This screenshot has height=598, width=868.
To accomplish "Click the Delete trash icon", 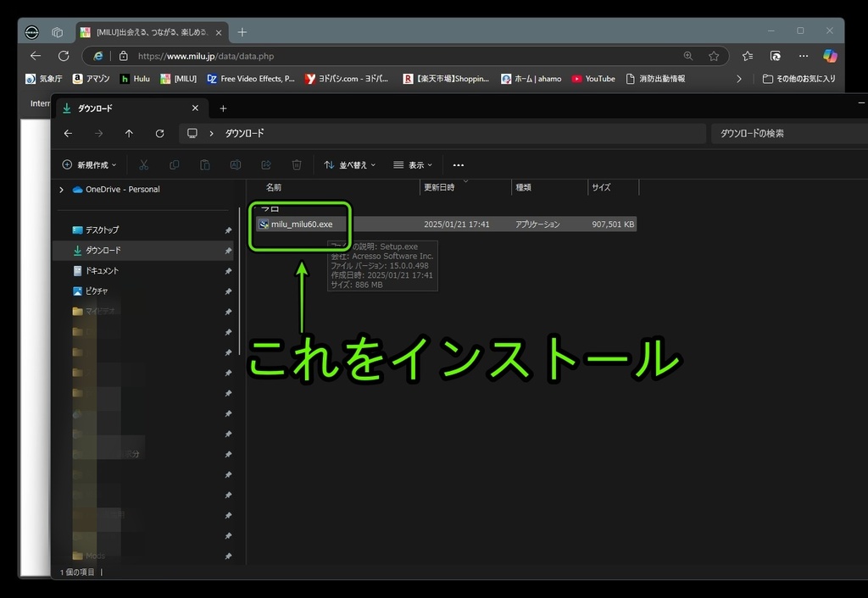I will tap(297, 165).
